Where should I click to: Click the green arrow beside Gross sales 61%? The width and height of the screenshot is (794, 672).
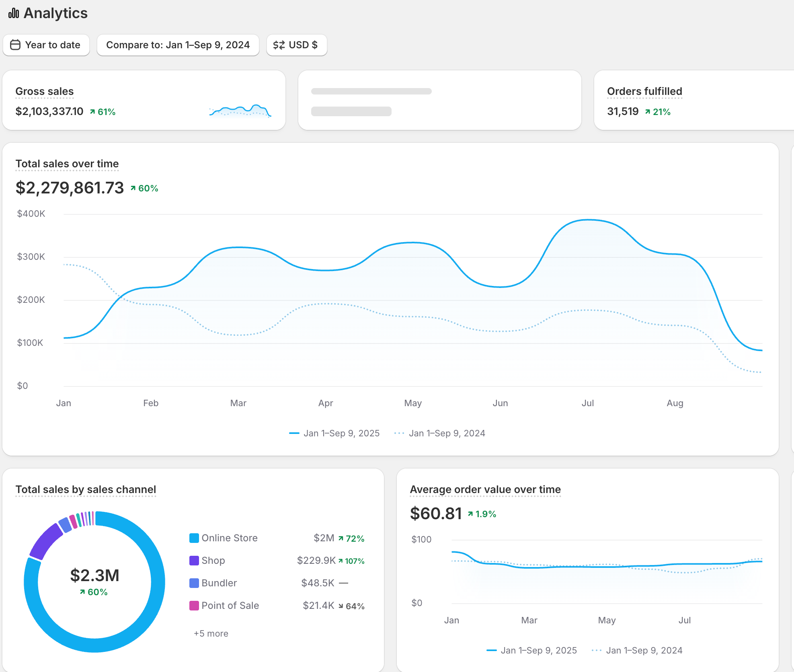(x=92, y=112)
